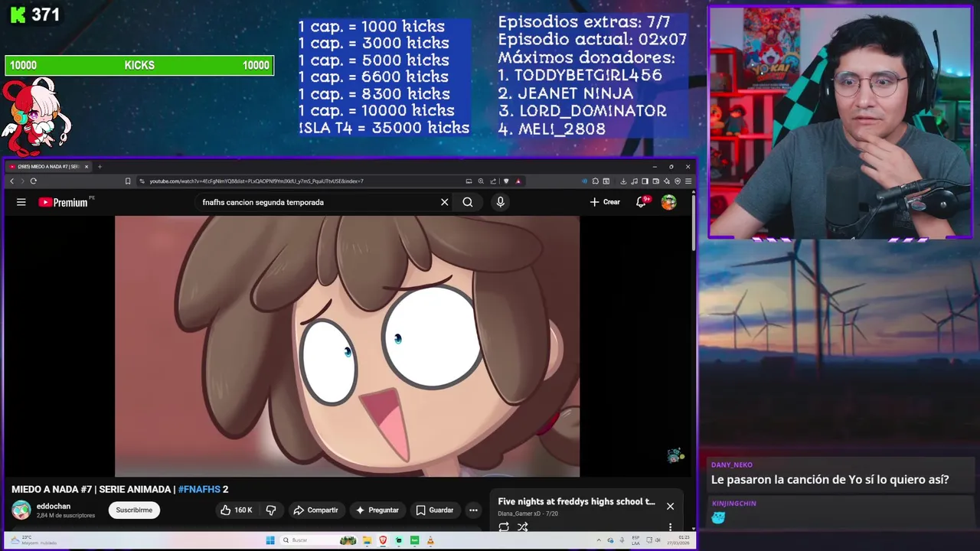Click the 'Diana_Gamer xD - 7/20' playlist subtitle
Viewport: 980px width, 551px height.
click(x=528, y=514)
